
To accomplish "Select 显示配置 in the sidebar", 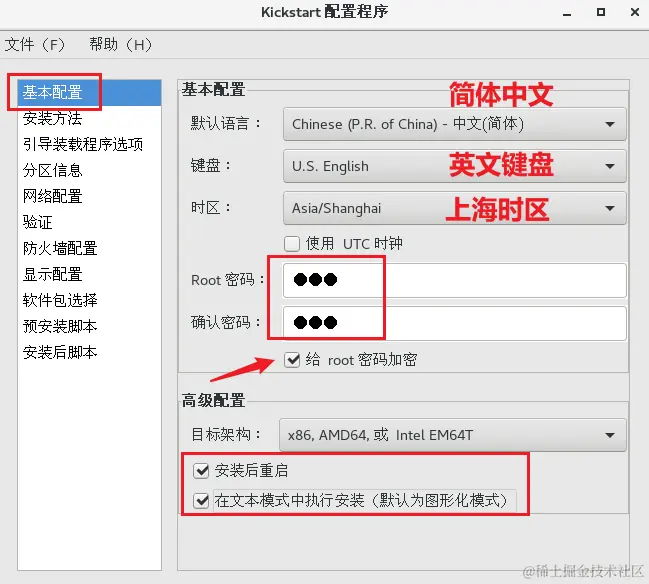I will click(x=89, y=274).
